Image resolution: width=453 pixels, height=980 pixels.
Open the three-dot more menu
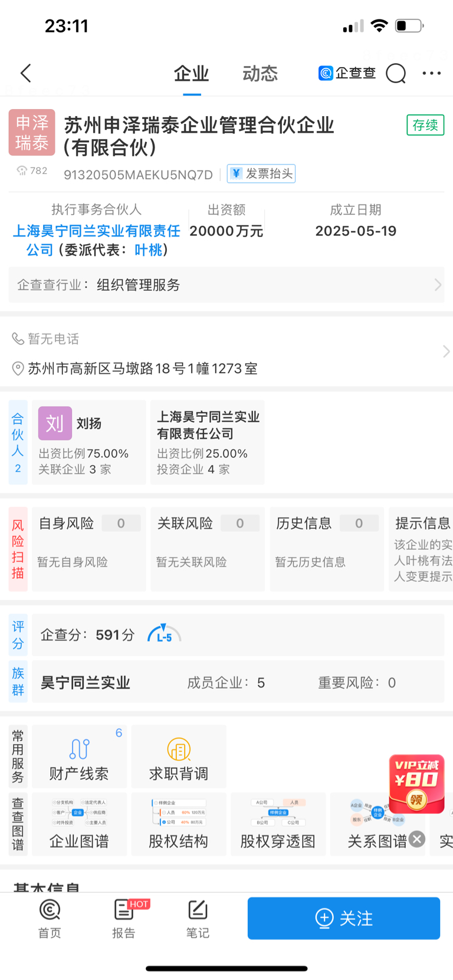(x=432, y=74)
